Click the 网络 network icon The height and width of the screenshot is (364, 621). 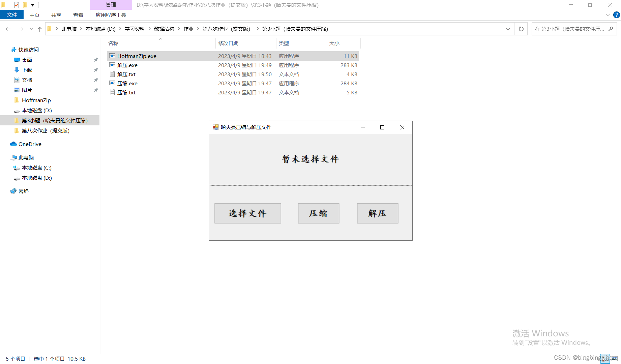click(x=13, y=191)
